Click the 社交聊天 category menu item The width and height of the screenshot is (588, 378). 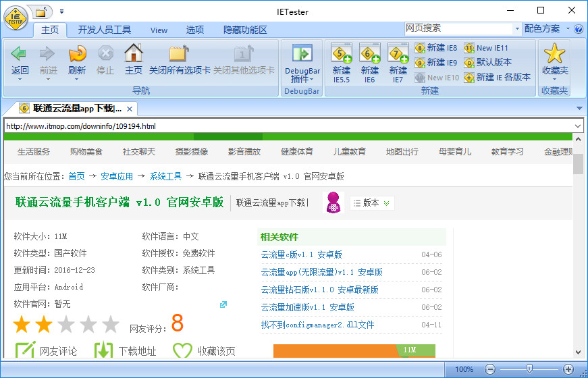[x=139, y=152]
